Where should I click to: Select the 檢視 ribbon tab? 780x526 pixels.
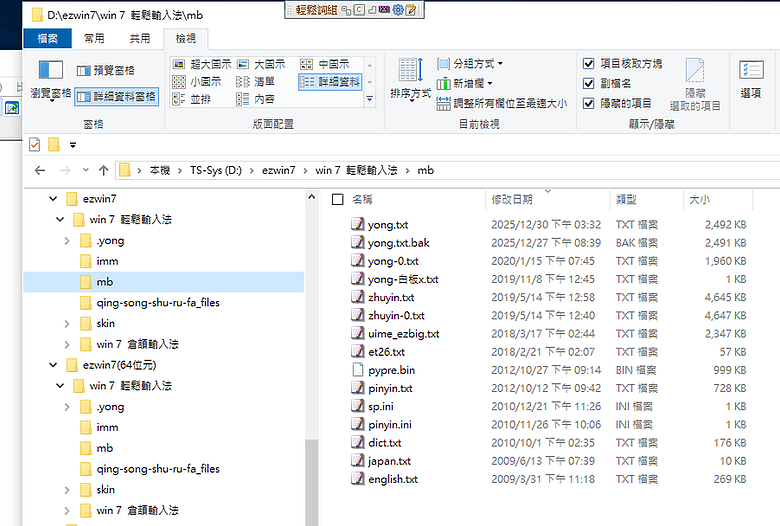click(186, 38)
